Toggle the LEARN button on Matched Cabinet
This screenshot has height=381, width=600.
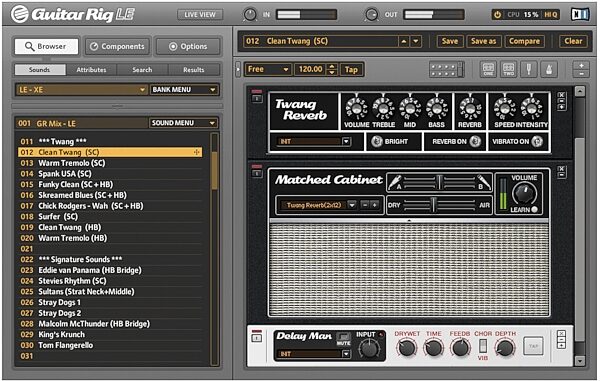tap(535, 210)
